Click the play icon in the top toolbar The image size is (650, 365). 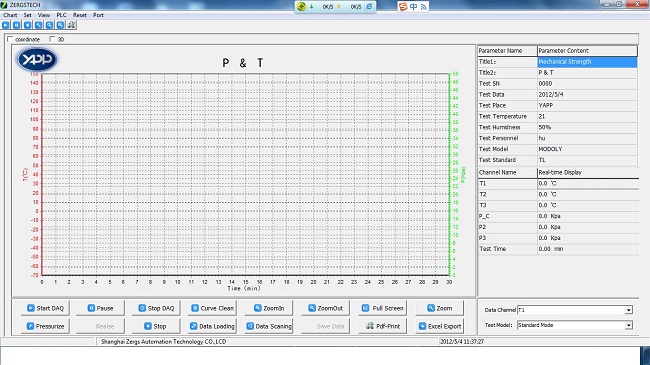tap(5, 25)
